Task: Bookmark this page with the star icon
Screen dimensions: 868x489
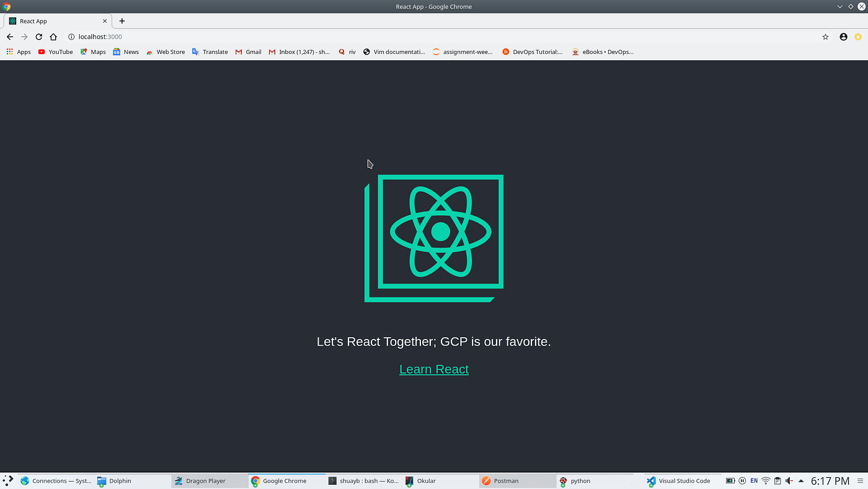Action: point(825,37)
